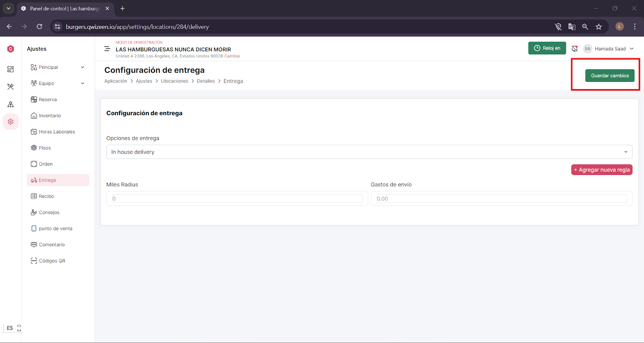Click the Miles Radius input field

pos(237,199)
